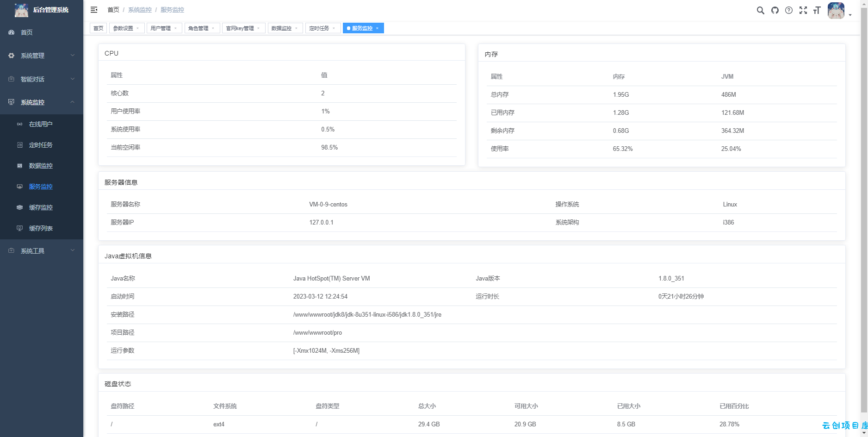Click the 服务监控 breadcrumb

click(x=172, y=10)
